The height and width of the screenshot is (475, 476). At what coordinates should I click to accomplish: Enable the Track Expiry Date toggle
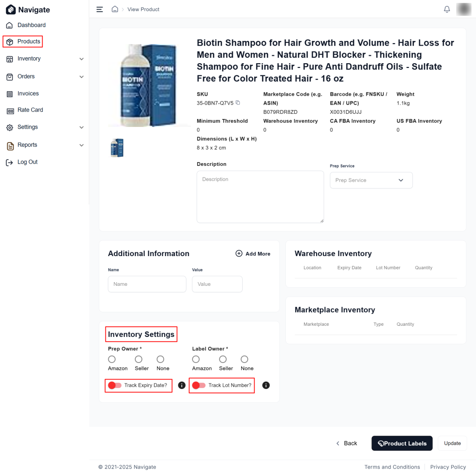[115, 385]
